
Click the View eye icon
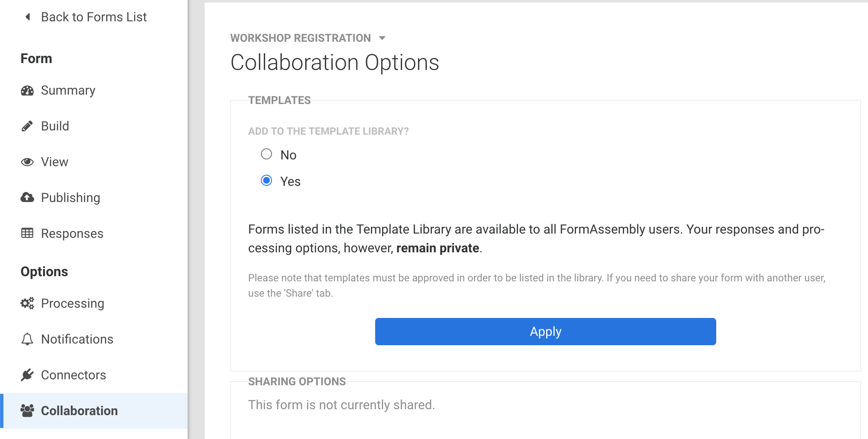(x=27, y=162)
